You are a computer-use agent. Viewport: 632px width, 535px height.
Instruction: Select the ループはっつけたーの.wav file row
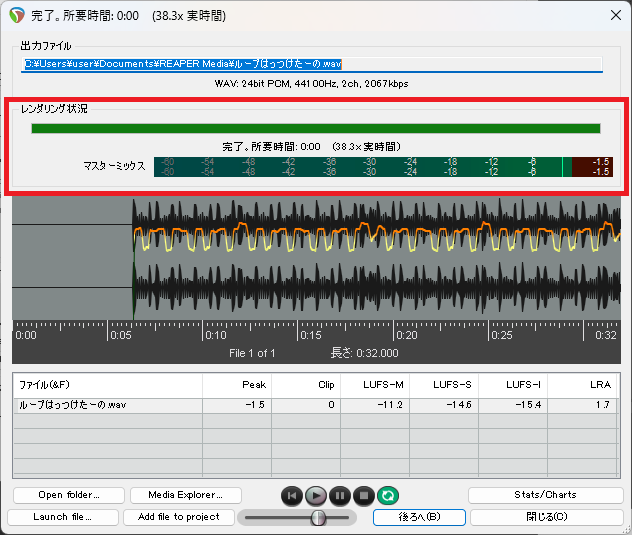107,405
